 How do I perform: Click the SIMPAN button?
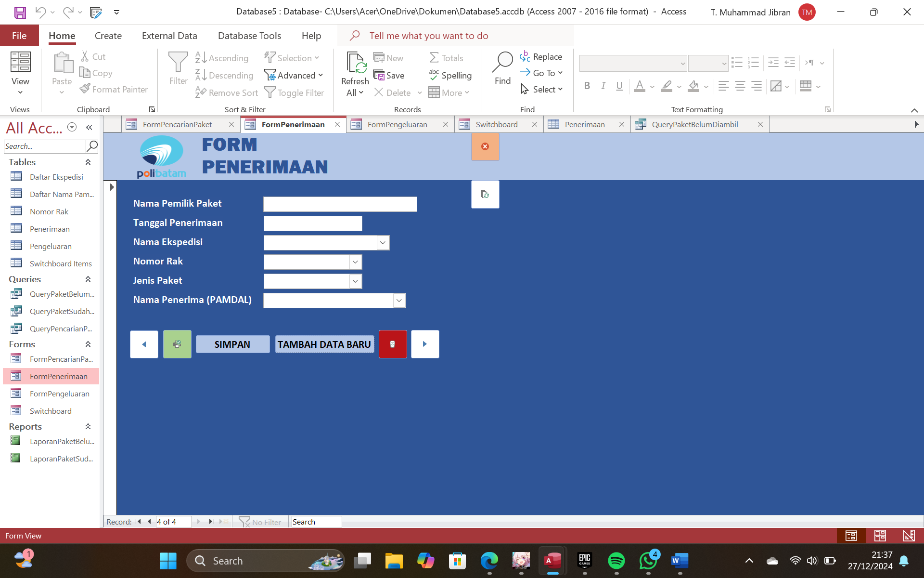[x=232, y=344]
